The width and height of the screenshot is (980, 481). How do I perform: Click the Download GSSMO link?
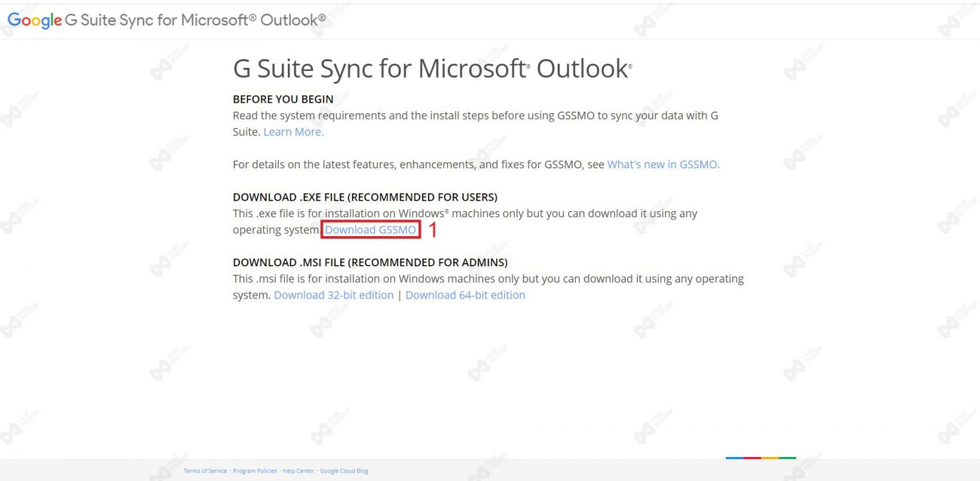pos(371,229)
